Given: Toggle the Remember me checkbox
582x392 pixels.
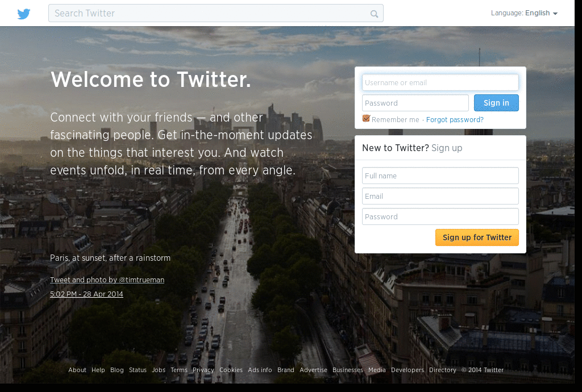Looking at the screenshot, I should click(366, 119).
